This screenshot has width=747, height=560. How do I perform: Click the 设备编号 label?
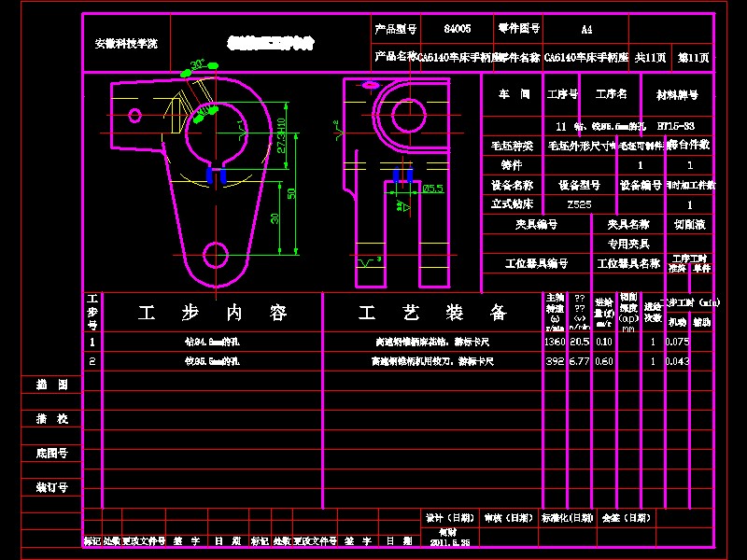coord(641,185)
